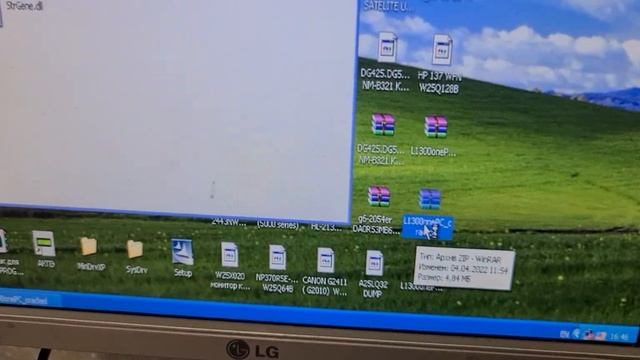Image resolution: width=640 pixels, height=360 pixels.
Task: Select the desktop icon with green display
Action: 44,244
